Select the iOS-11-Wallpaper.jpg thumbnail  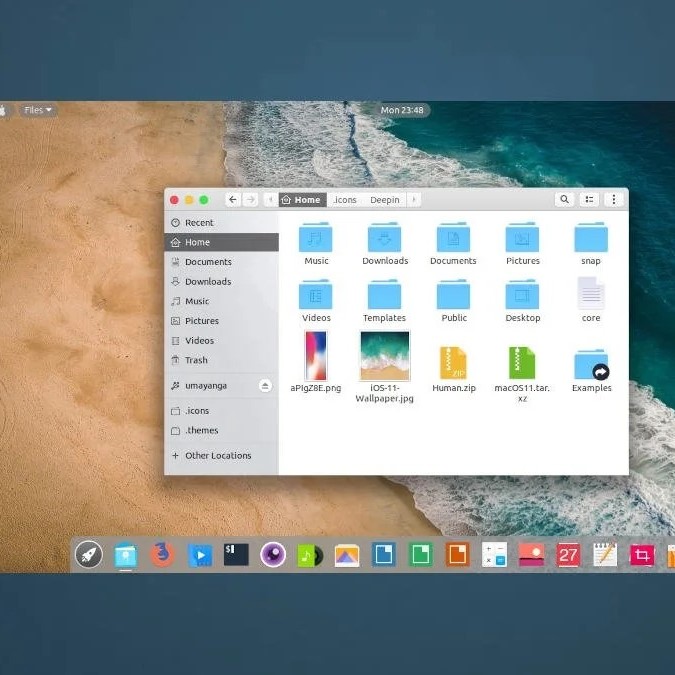click(x=385, y=356)
